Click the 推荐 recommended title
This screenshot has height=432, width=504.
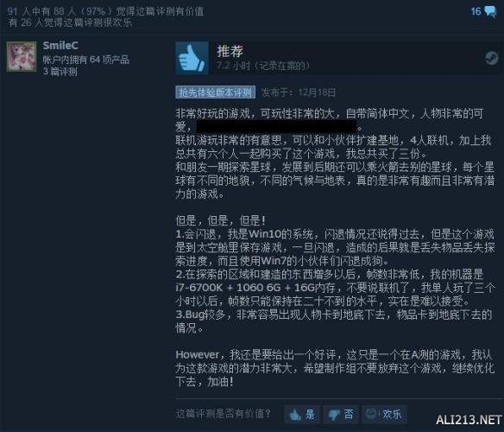point(230,51)
